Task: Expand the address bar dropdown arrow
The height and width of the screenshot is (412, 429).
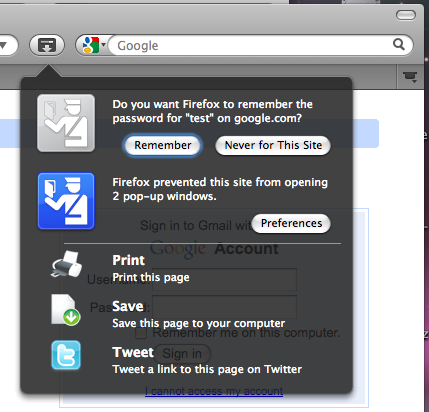Action: pos(3,45)
